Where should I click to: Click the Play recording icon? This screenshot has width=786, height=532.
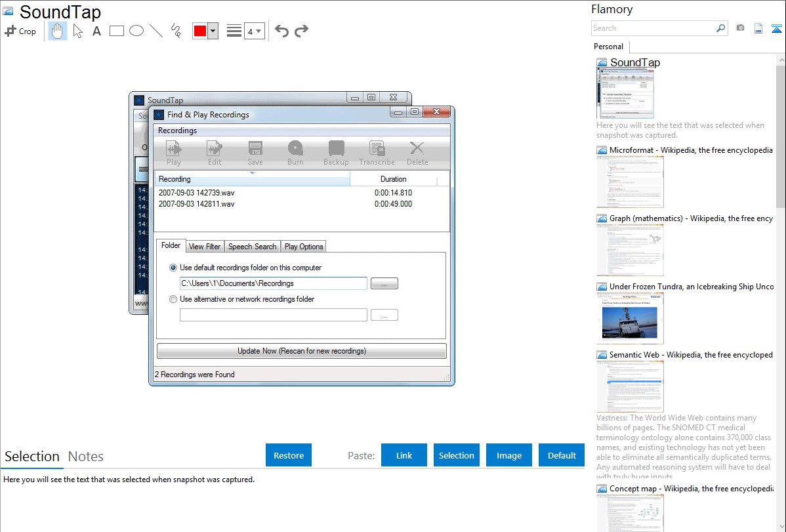click(174, 153)
